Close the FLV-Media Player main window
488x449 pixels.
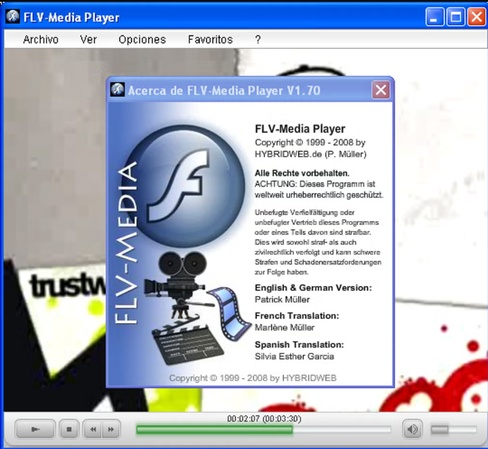pos(477,16)
